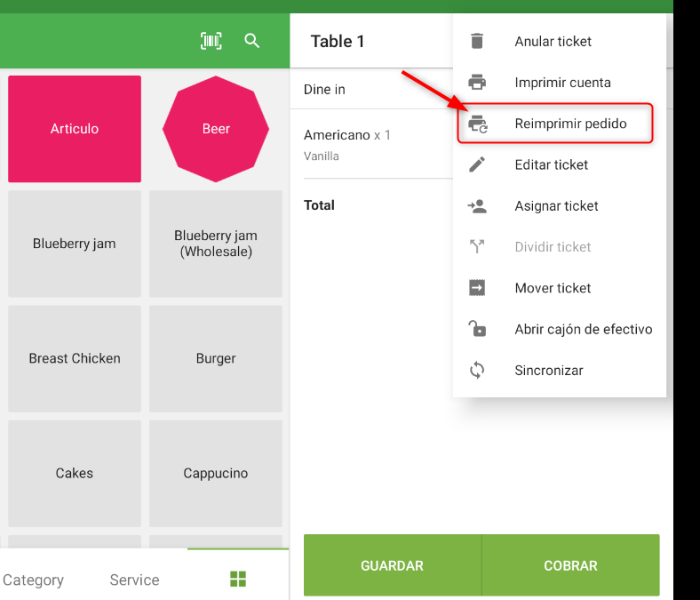Click the COBRAR button

point(570,565)
